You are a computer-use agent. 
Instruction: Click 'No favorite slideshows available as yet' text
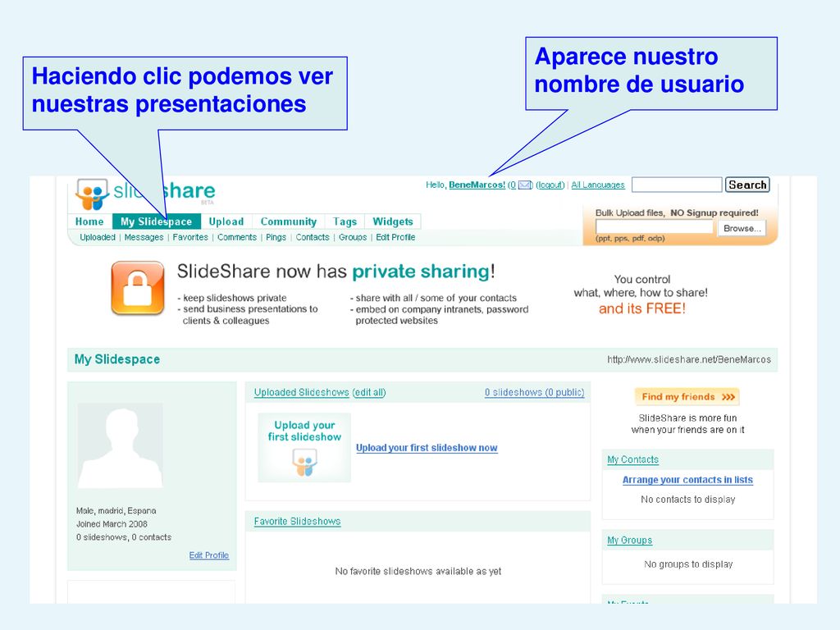pyautogui.click(x=418, y=572)
